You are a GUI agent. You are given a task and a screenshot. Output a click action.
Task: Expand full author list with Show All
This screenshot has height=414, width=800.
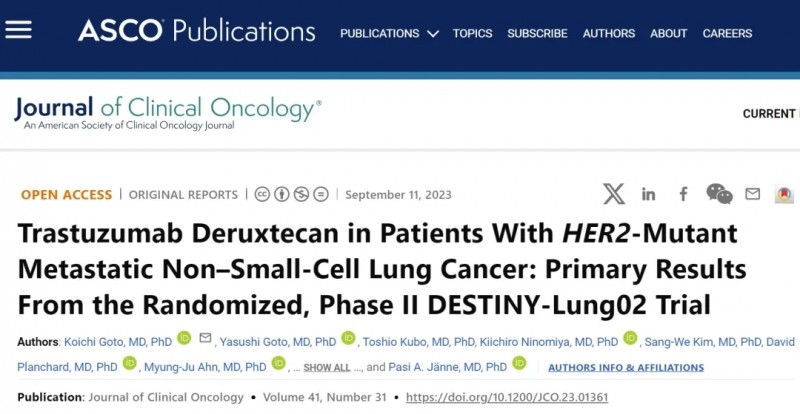(x=327, y=367)
